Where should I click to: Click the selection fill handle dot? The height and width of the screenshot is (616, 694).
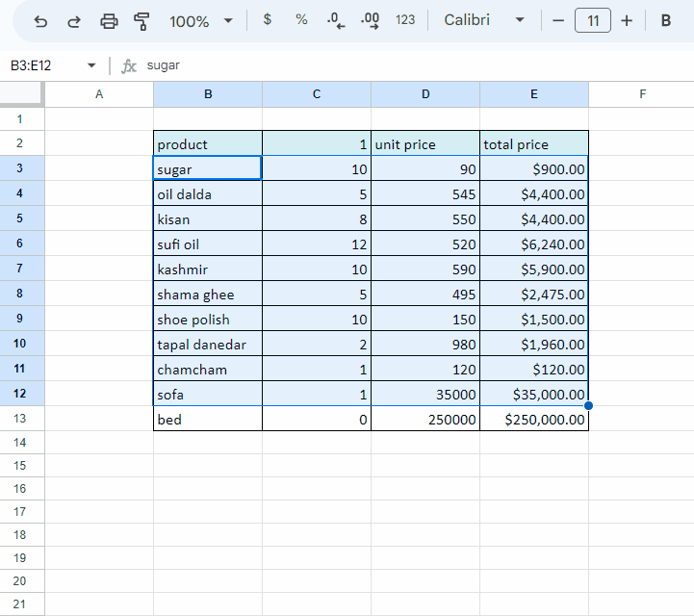(589, 406)
